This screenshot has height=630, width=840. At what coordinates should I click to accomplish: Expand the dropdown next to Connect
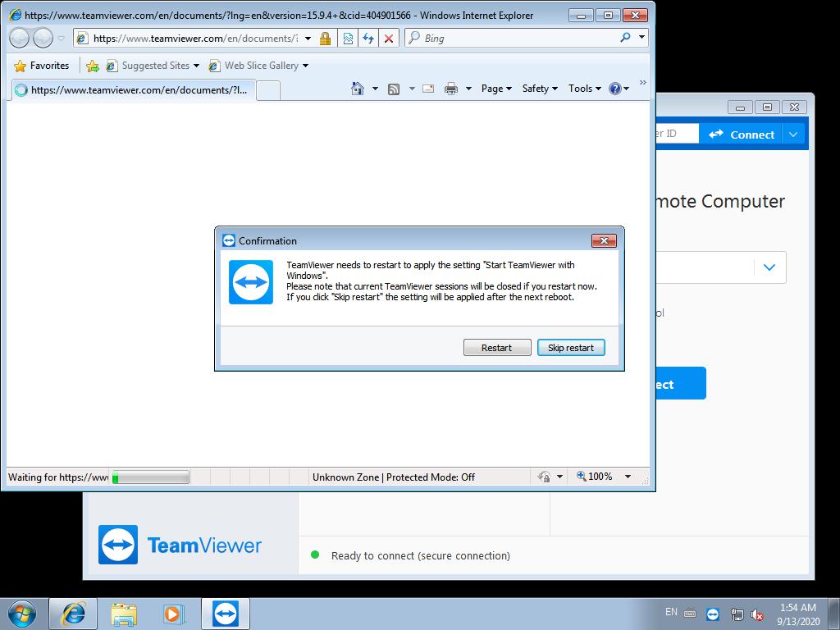coord(793,135)
